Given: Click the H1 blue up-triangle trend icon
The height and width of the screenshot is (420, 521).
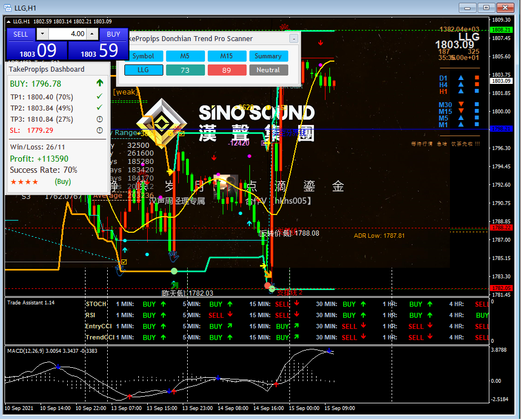Looking at the screenshot, I should click(x=461, y=91).
